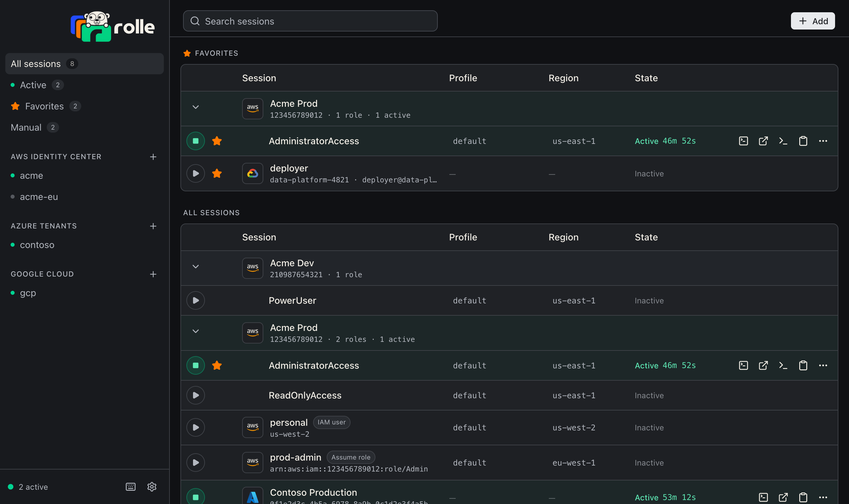Click the Add button
This screenshot has width=849, height=504.
click(813, 21)
